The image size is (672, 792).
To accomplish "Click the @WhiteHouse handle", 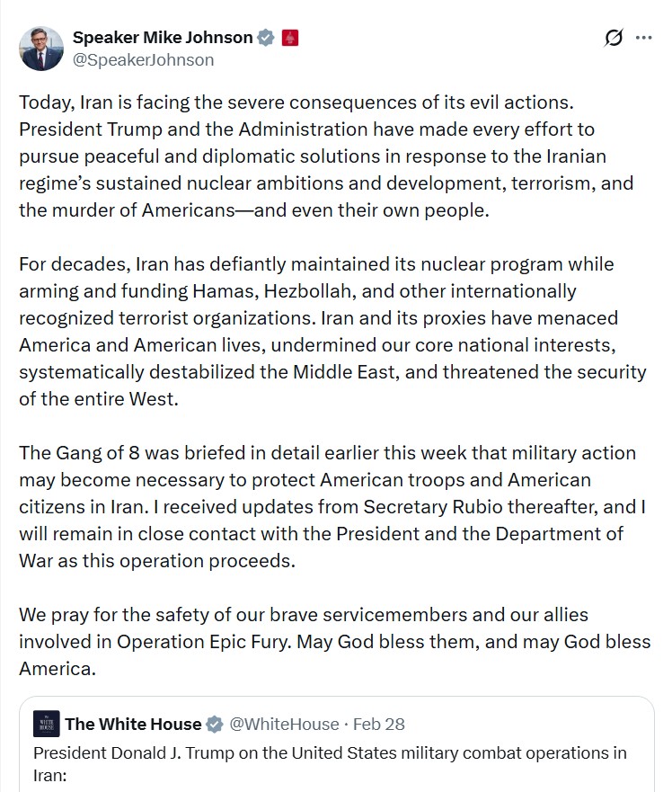I will tap(284, 724).
